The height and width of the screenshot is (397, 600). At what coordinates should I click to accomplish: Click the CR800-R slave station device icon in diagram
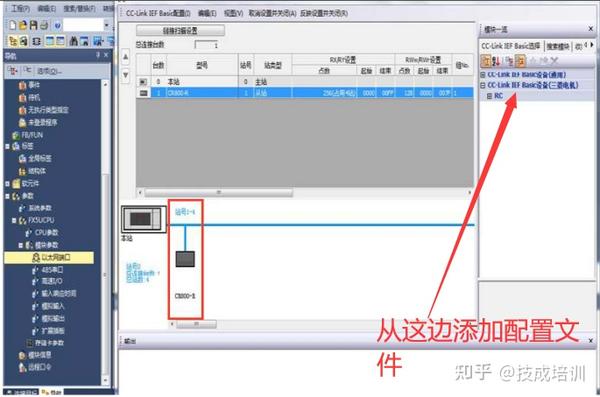pyautogui.click(x=185, y=259)
